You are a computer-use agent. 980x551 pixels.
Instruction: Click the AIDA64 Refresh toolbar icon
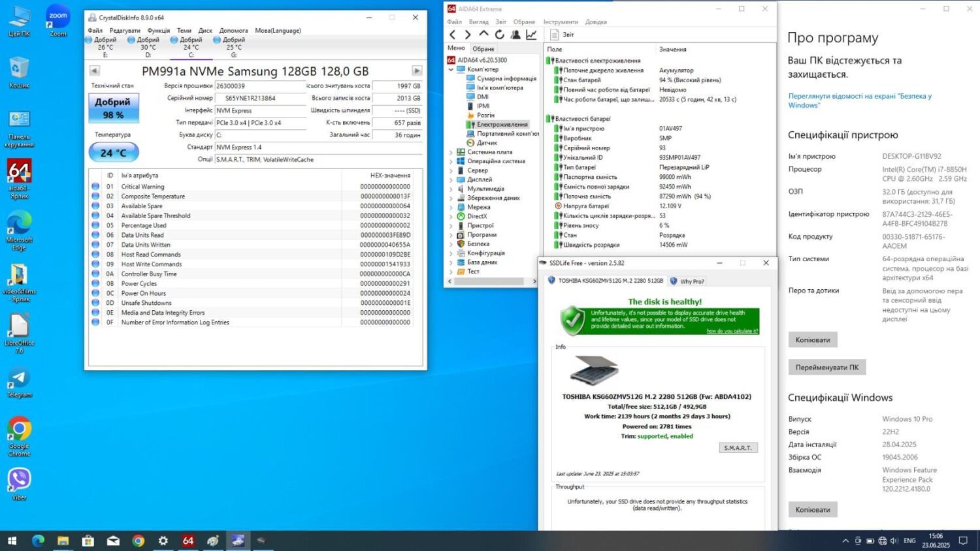tap(500, 35)
